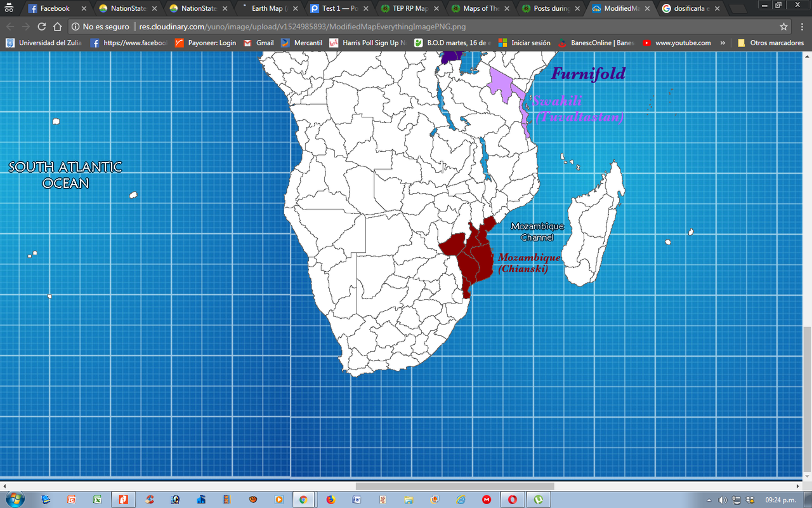Expand the bookmarks bar overflow chevron
The image size is (812, 508).
(x=723, y=43)
